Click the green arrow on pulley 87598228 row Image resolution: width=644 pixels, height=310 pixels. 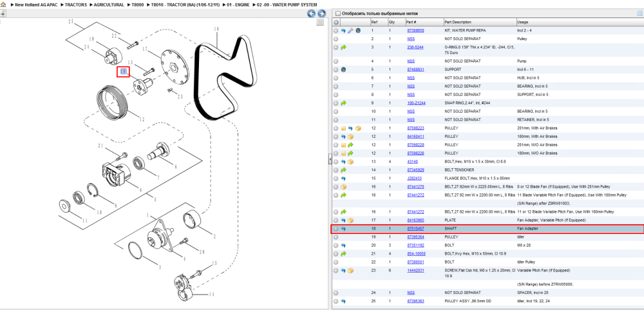click(x=350, y=145)
